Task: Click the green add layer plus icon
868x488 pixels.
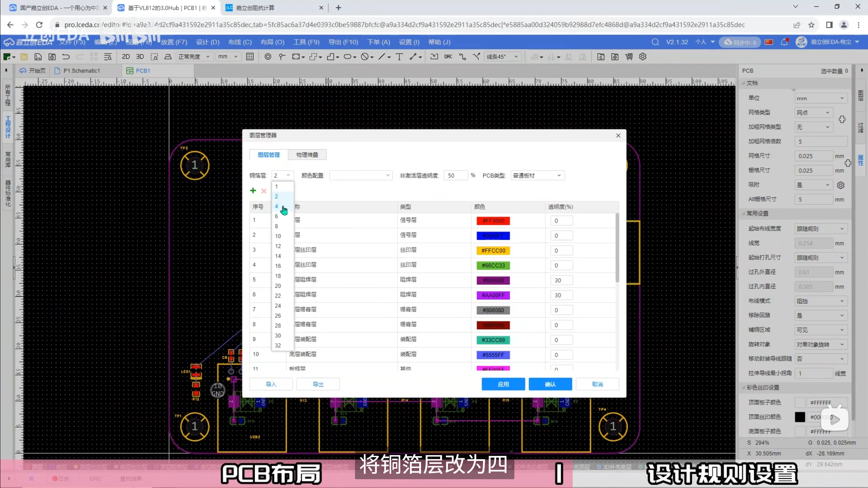Action: 253,191
